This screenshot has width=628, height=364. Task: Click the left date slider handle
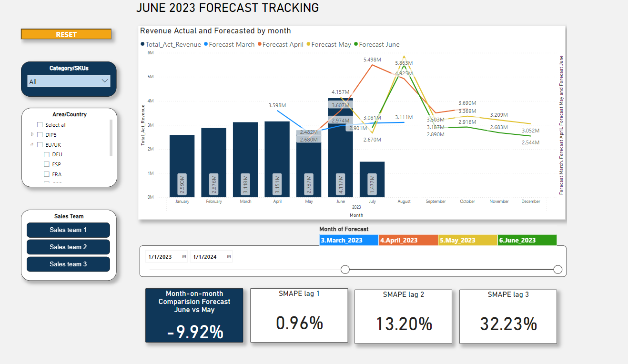pyautogui.click(x=345, y=270)
